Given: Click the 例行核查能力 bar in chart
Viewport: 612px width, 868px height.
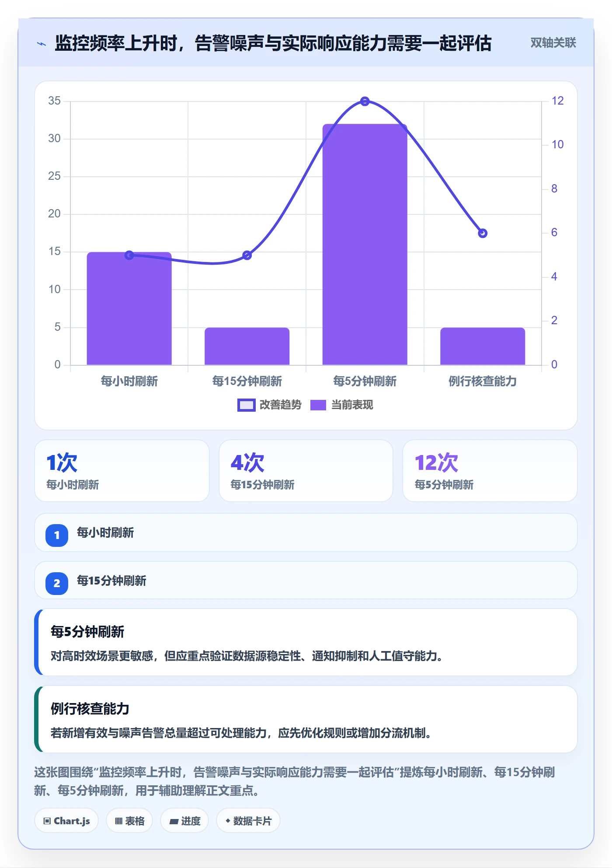Looking at the screenshot, I should (483, 346).
